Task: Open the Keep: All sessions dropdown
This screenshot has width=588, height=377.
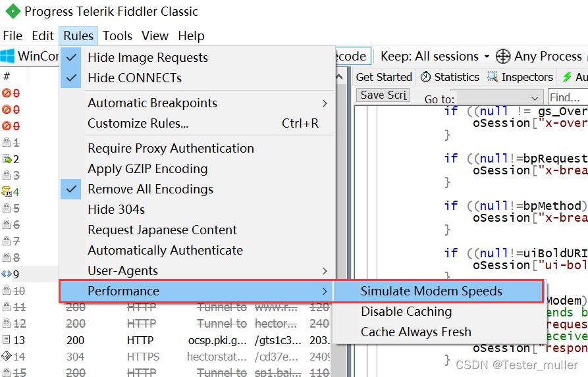Action: (435, 57)
